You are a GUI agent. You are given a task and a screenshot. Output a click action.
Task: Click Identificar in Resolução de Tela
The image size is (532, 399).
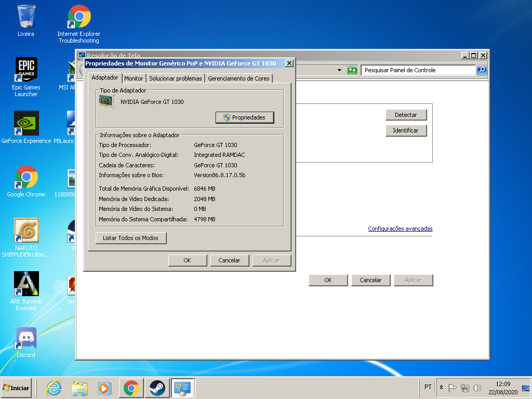coord(406,130)
